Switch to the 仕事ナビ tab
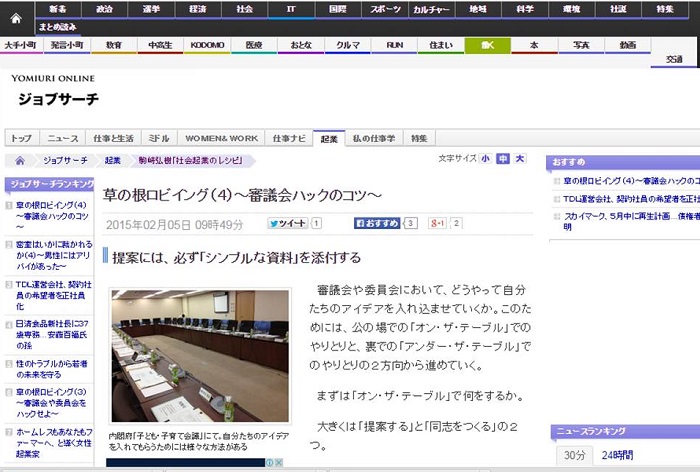This screenshot has width=700, height=472. pos(289,138)
